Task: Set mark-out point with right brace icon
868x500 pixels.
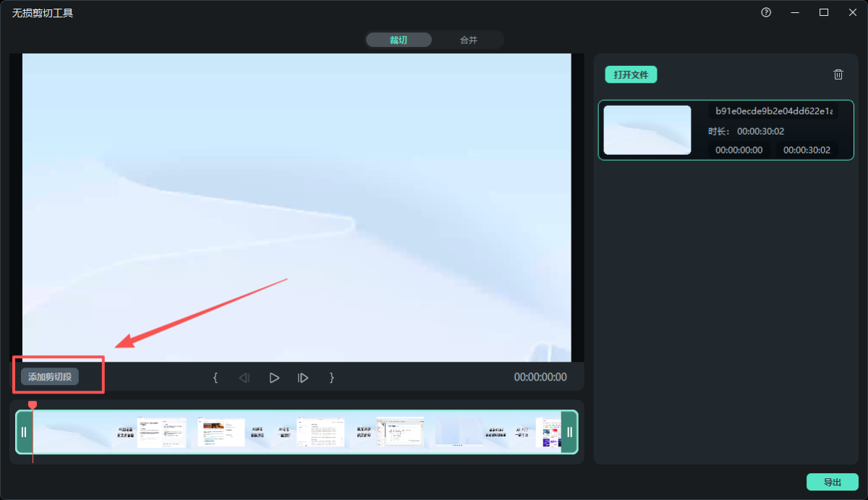Action: pyautogui.click(x=332, y=378)
